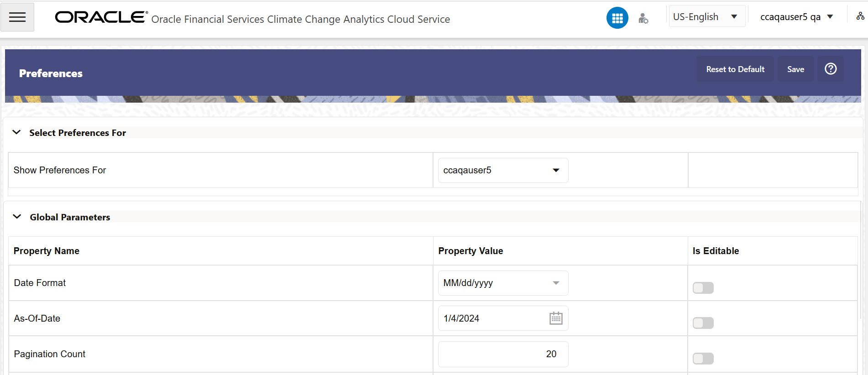868x375 pixels.
Task: Click the user administration icon
Action: pyautogui.click(x=643, y=18)
